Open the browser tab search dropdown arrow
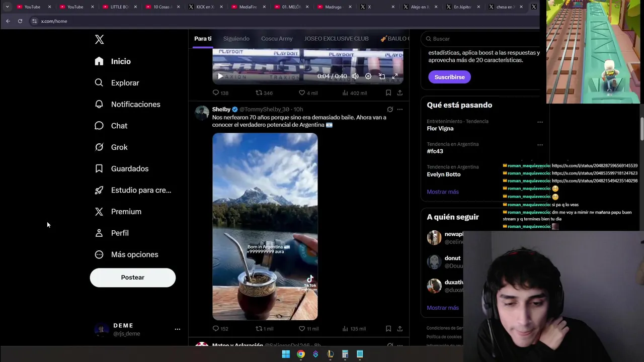Screen dimensions: 644x362 click(7, 7)
